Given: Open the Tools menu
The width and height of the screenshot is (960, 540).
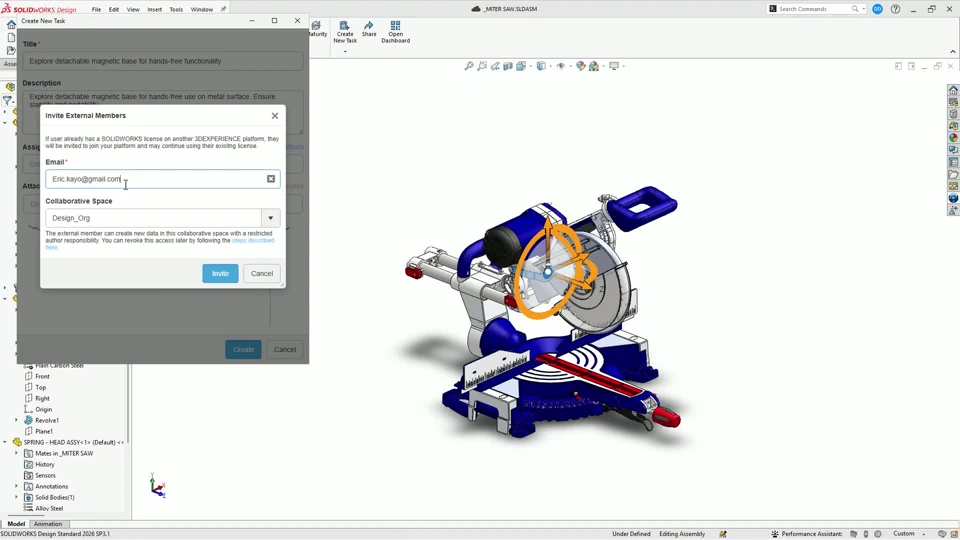Looking at the screenshot, I should pyautogui.click(x=176, y=9).
